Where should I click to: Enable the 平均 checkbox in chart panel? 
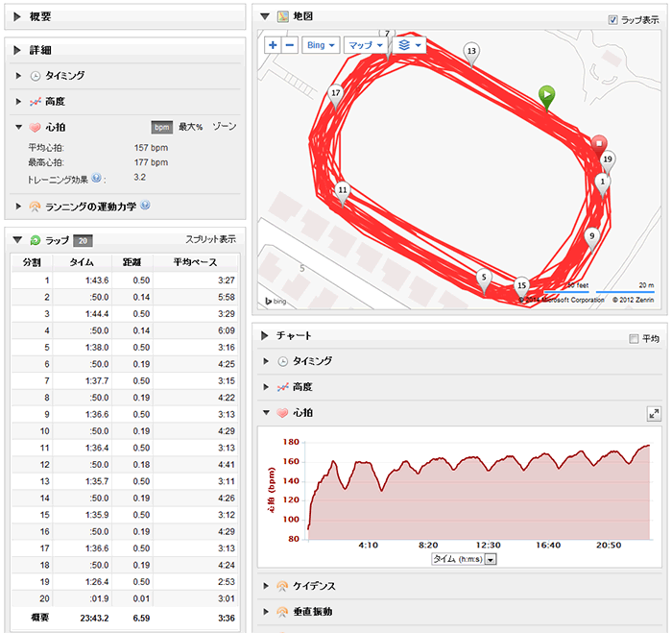point(633,338)
